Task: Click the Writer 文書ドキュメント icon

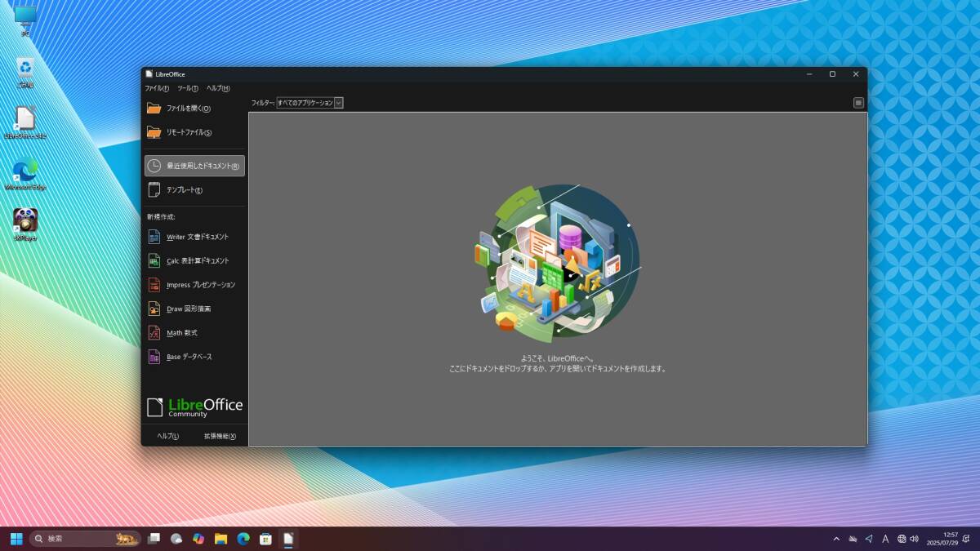Action: click(x=154, y=237)
